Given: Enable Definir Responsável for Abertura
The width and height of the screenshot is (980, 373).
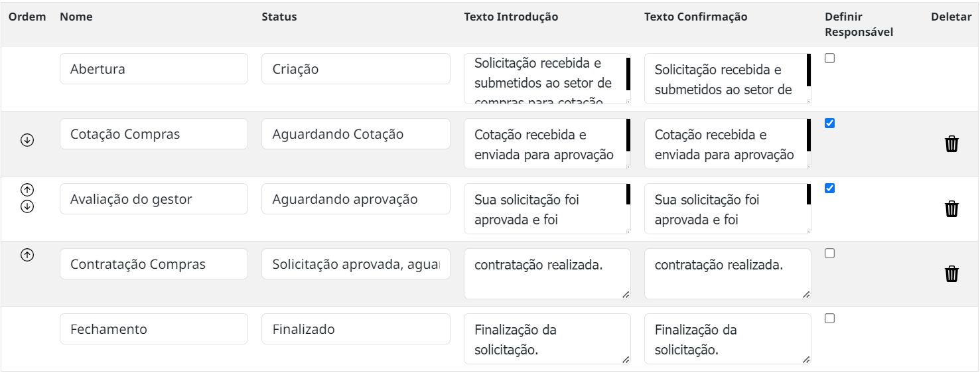Looking at the screenshot, I should point(829,58).
